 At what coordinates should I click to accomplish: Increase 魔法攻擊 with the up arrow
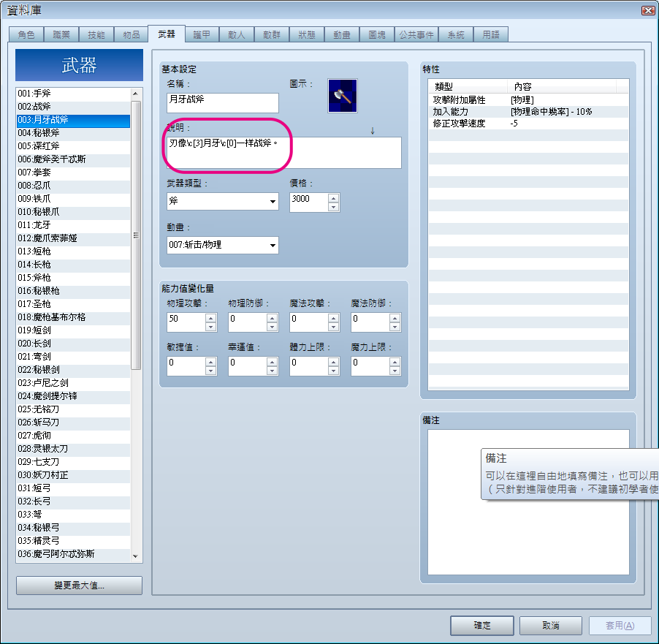click(x=334, y=318)
